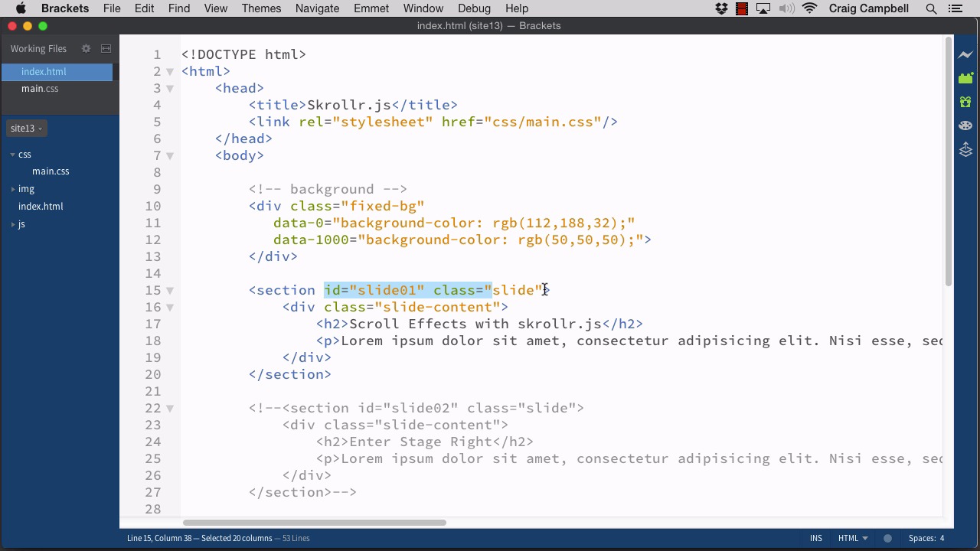The image size is (980, 551).
Task: Collapse code fold arrow on line 2
Action: [x=170, y=72]
